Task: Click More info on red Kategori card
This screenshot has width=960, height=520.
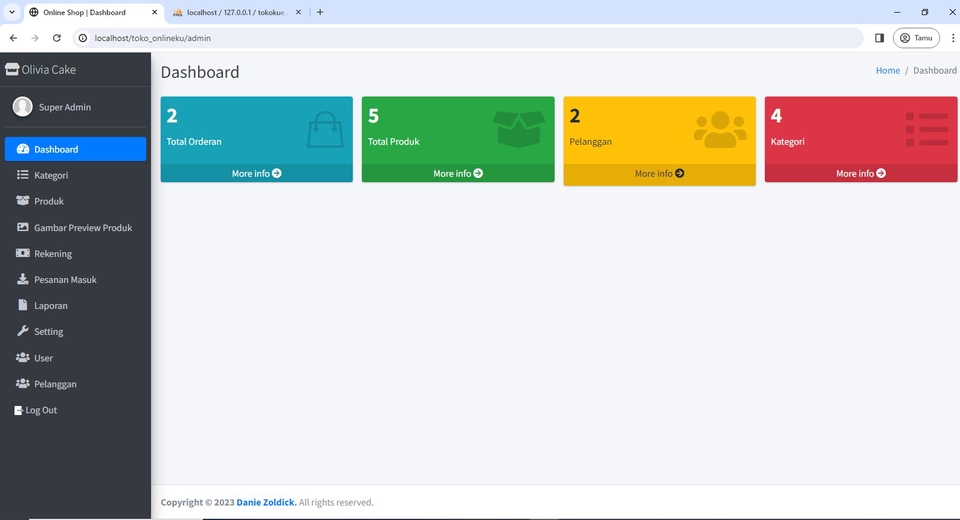Action: [x=861, y=173]
